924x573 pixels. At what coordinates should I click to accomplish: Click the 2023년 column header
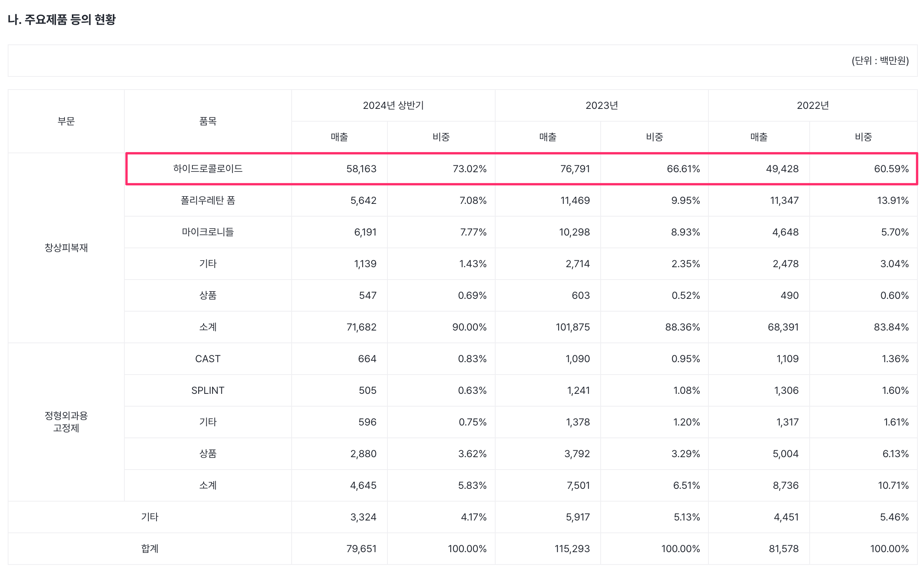[601, 105]
